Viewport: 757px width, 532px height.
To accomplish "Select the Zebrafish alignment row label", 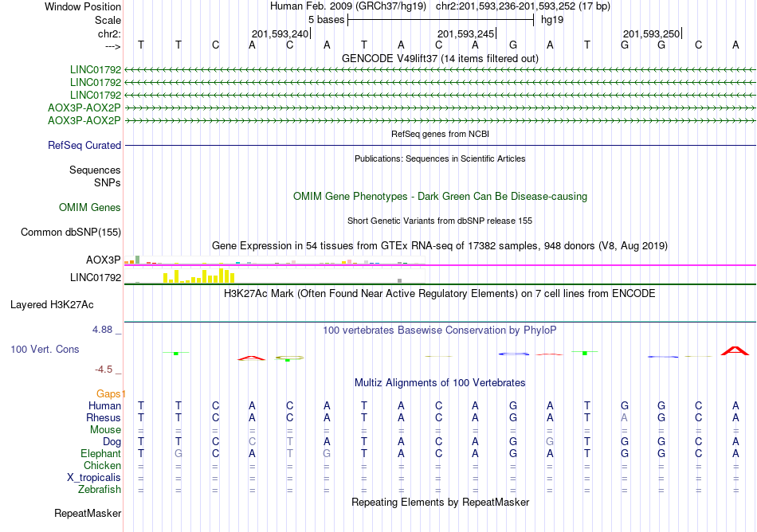I will tap(100, 489).
